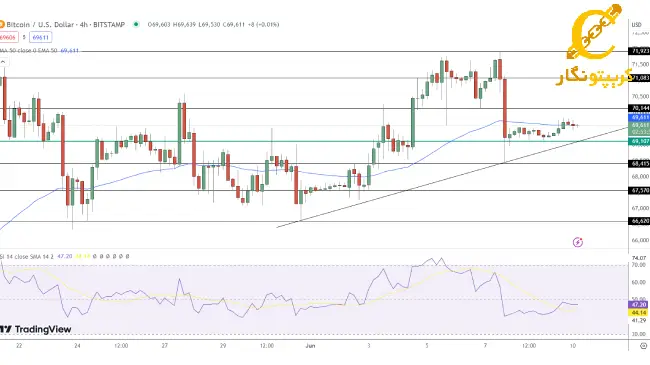The height and width of the screenshot is (365, 650).
Task: Collapse the indicator legend with the chevron
Action: pyautogui.click(x=3, y=62)
